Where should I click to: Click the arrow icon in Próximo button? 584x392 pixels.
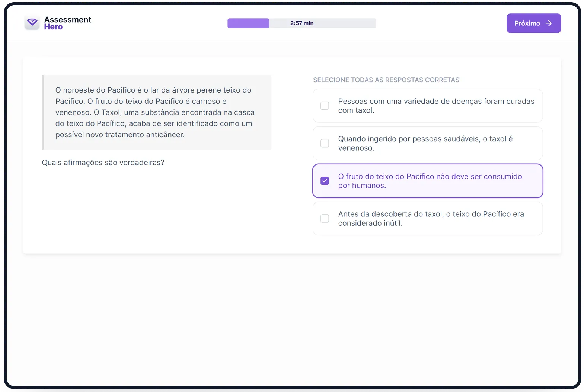coord(549,23)
